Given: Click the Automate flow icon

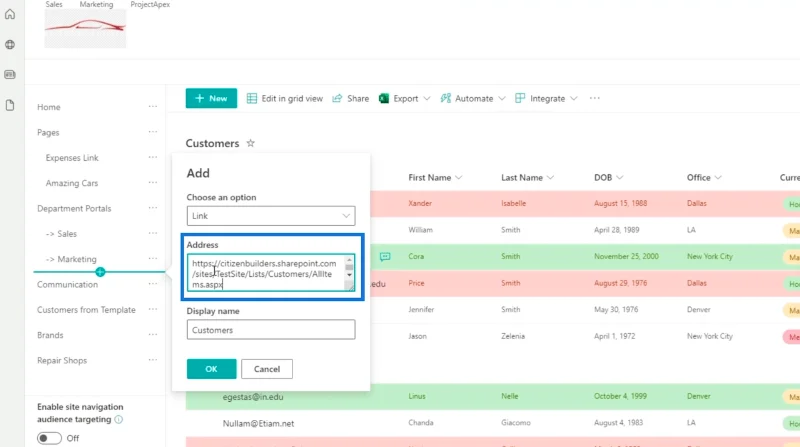Looking at the screenshot, I should coord(445,98).
